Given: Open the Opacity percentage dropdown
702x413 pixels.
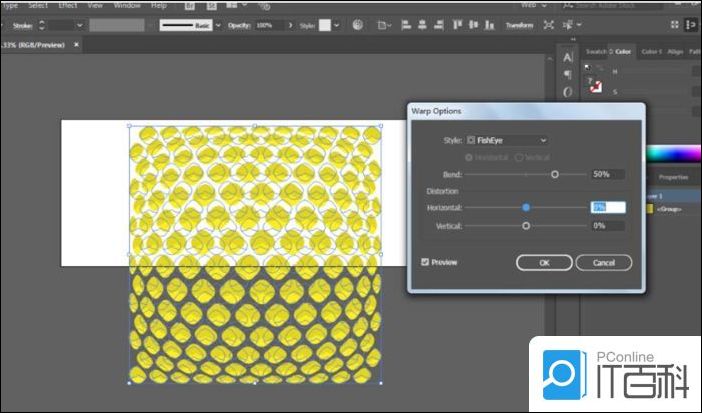Looking at the screenshot, I should coord(292,25).
